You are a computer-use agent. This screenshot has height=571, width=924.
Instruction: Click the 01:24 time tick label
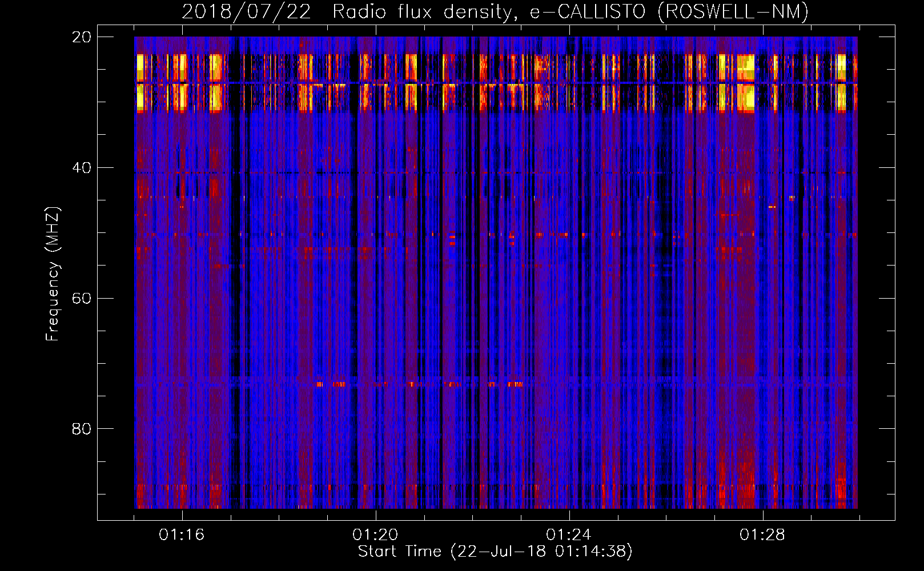point(569,534)
